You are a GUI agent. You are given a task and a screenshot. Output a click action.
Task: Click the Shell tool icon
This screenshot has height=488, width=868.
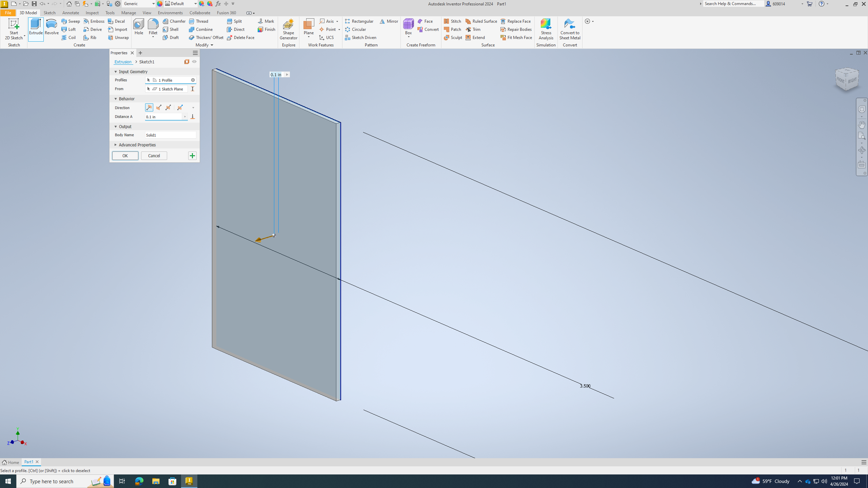(165, 29)
